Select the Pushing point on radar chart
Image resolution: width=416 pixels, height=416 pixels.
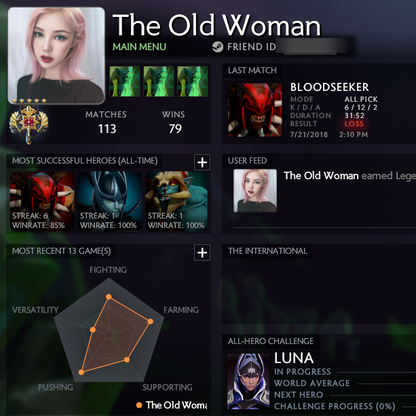[81, 372]
